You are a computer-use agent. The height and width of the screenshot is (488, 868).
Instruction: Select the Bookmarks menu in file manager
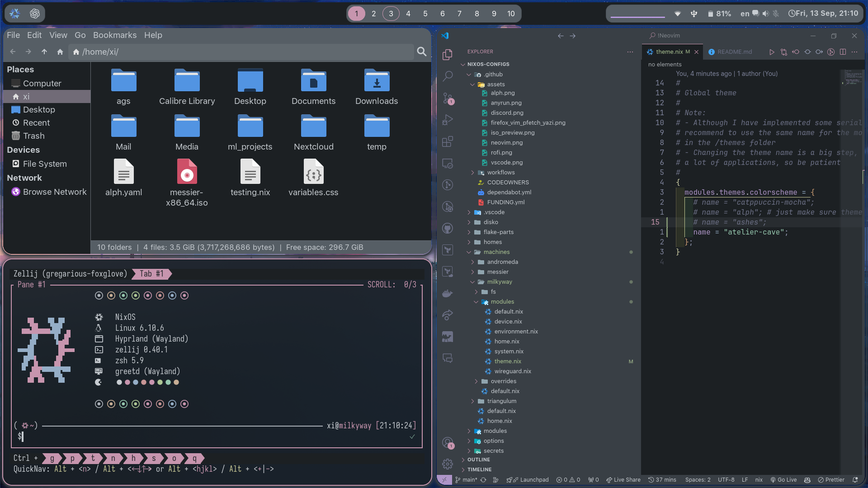[114, 34]
